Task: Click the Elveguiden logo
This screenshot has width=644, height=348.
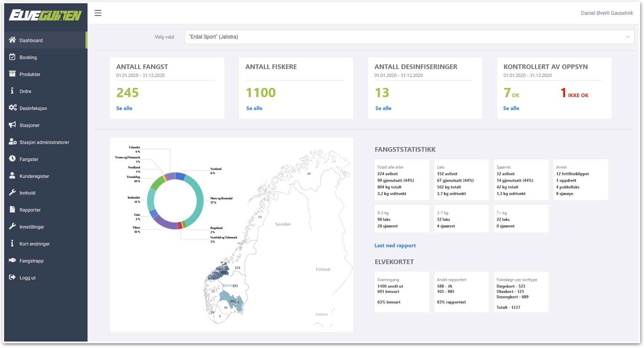Action: click(x=45, y=15)
